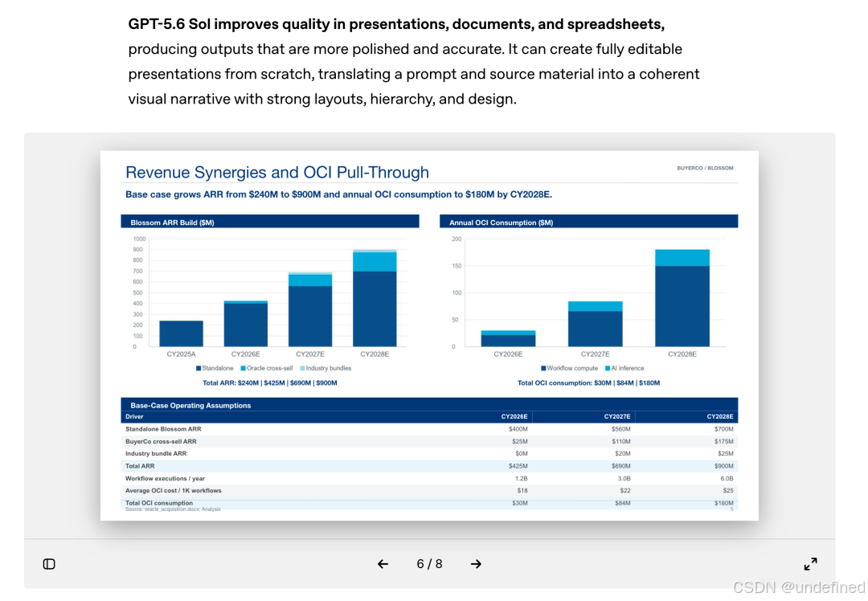Click the 6 / 8 page indicator
868x601 pixels.
click(x=429, y=564)
